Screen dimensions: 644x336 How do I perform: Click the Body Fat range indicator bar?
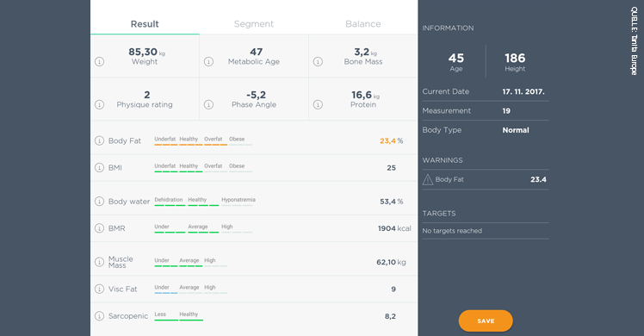coord(203,145)
